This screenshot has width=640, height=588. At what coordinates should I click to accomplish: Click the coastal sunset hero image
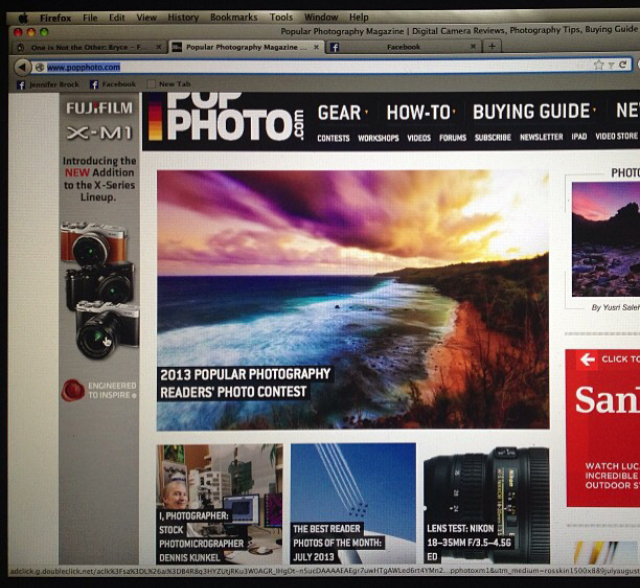click(353, 300)
